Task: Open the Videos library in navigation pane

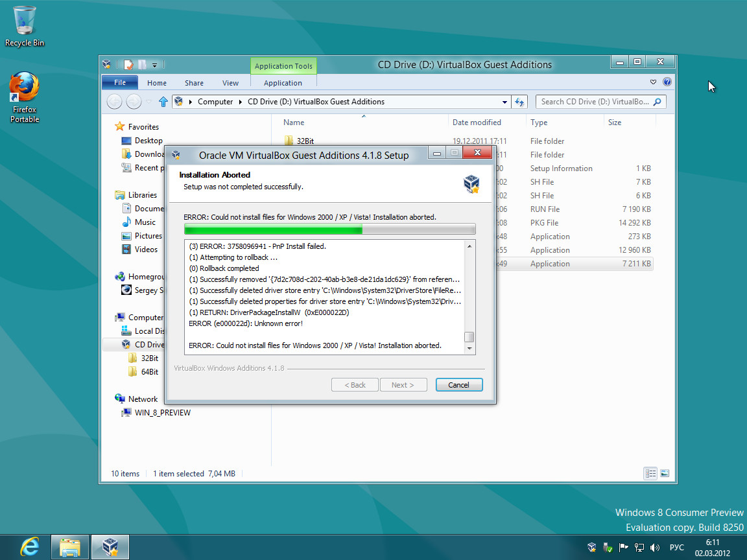Action: coord(146,249)
